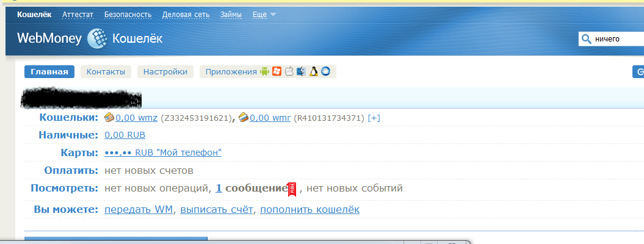Click the WMR wallet icon

click(244, 118)
